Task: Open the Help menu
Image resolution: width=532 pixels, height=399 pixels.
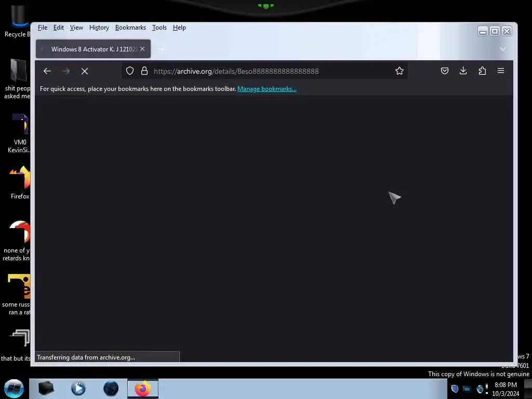Action: [x=179, y=28]
